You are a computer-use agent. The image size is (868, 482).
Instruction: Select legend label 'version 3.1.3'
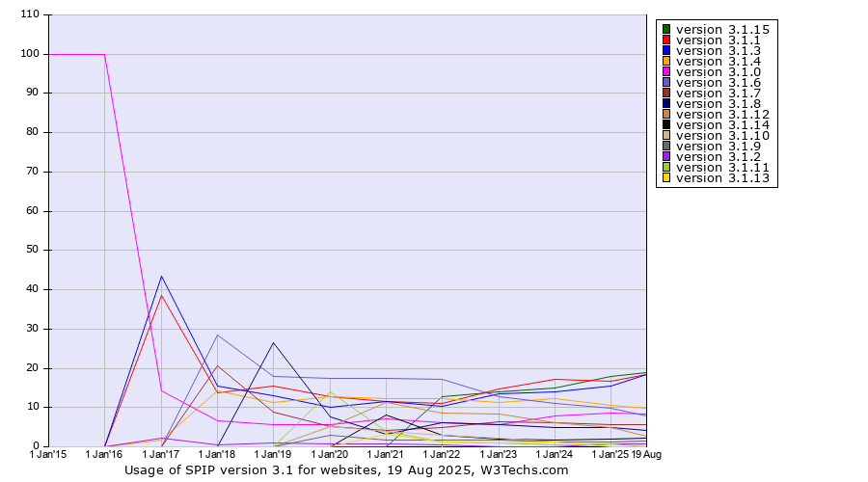[x=718, y=50]
